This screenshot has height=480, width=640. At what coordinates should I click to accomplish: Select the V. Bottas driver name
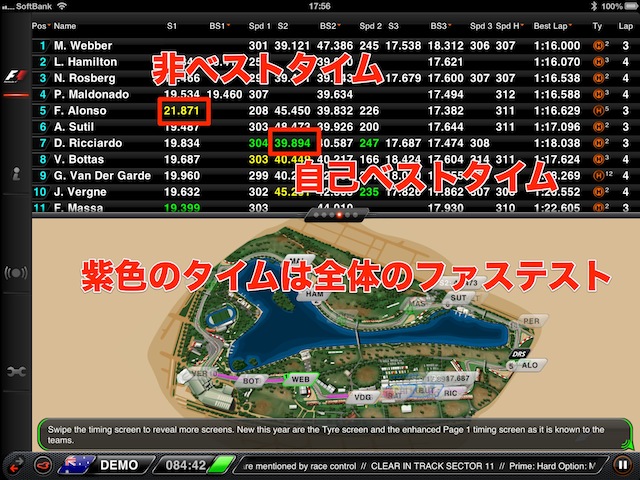tap(79, 159)
